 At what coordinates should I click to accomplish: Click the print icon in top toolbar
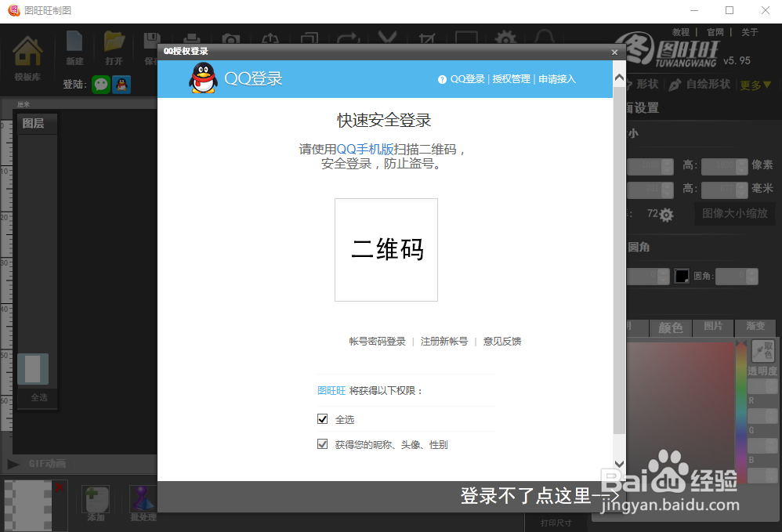[191, 39]
